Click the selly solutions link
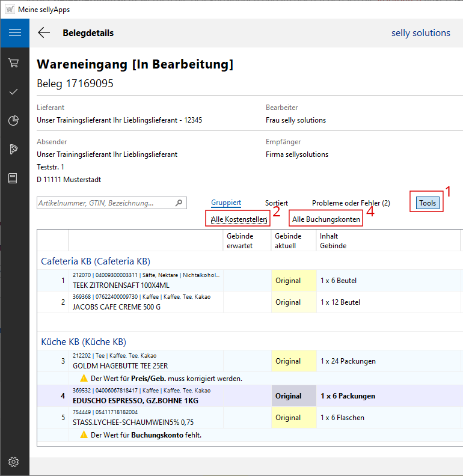The width and height of the screenshot is (463, 476). [x=420, y=33]
